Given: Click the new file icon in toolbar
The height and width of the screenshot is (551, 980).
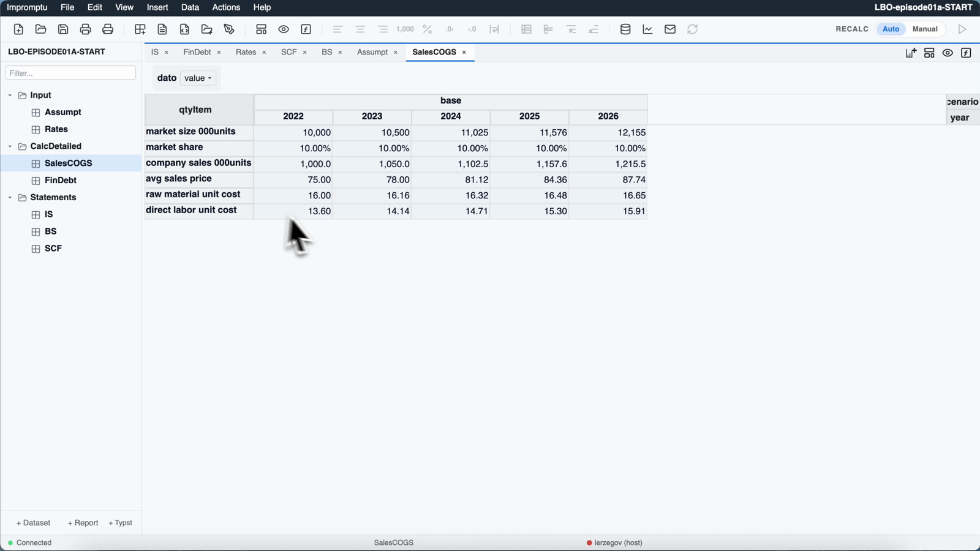Looking at the screenshot, I should coord(18,29).
